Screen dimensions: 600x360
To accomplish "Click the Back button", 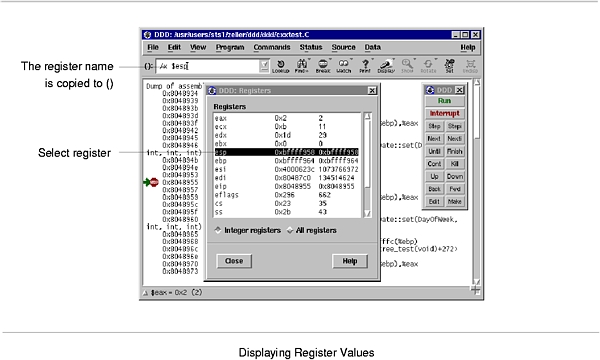I will click(x=434, y=189).
